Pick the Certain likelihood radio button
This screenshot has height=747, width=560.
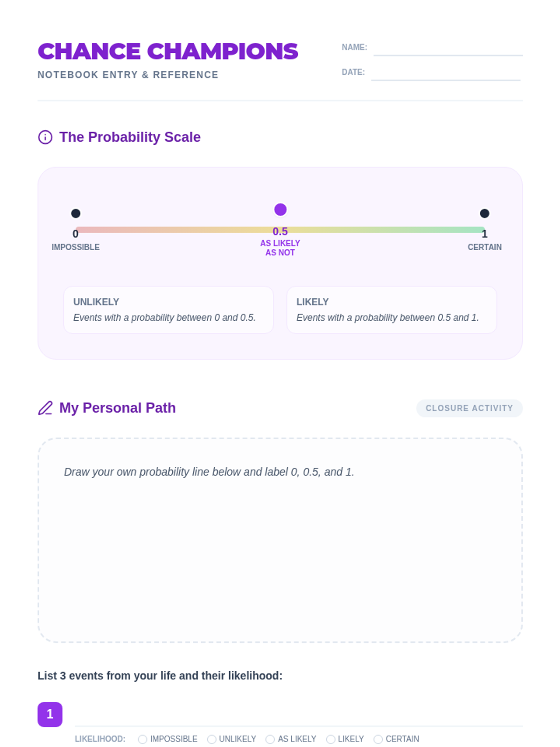tap(378, 739)
